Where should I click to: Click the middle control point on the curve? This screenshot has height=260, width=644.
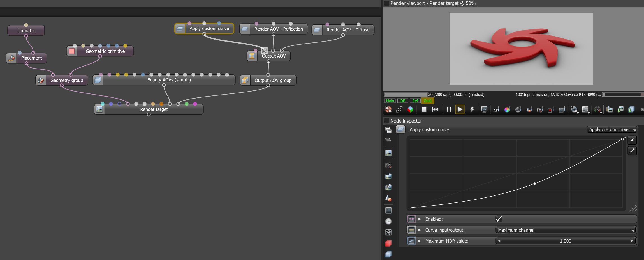click(x=535, y=184)
